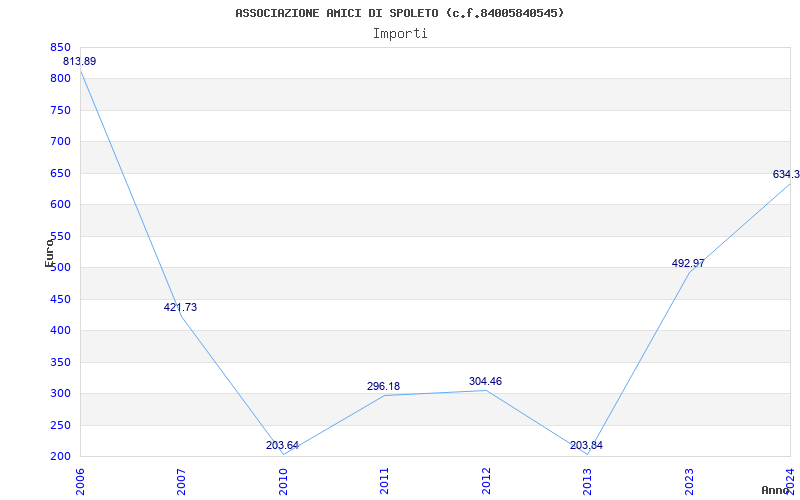800x500 pixels.
Task: Click the y-axis value 500
Action: click(x=60, y=268)
